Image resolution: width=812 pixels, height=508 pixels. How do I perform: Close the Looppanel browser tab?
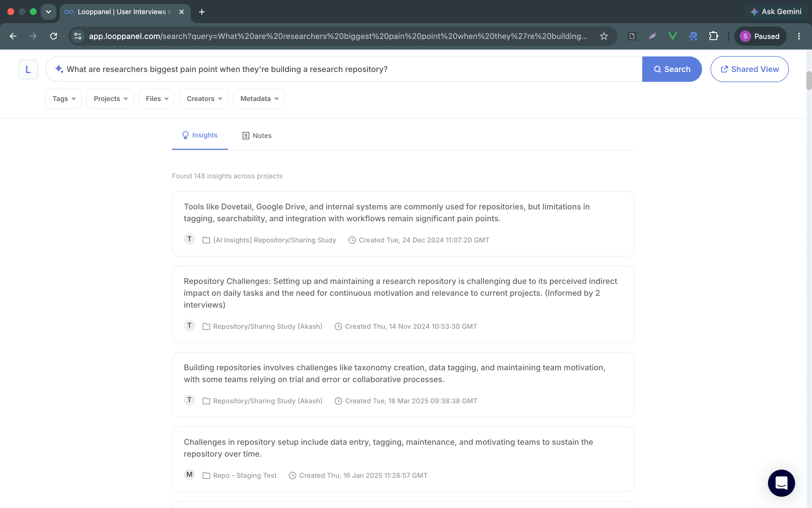182,12
